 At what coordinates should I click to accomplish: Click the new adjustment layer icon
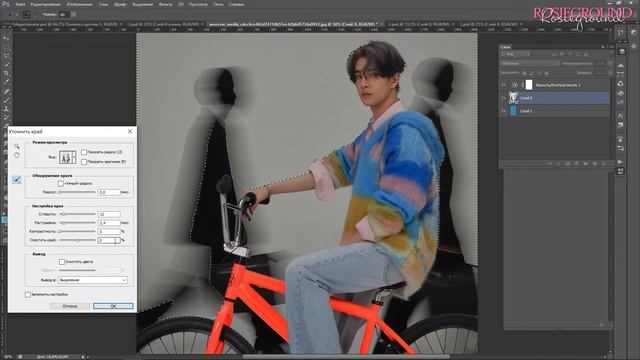(577, 164)
